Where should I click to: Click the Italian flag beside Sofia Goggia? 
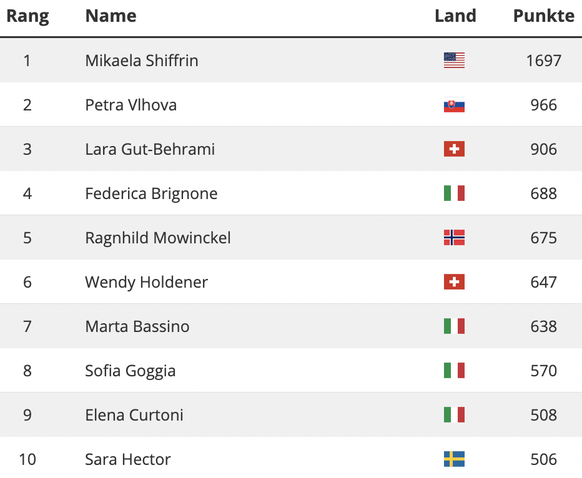[x=454, y=370]
